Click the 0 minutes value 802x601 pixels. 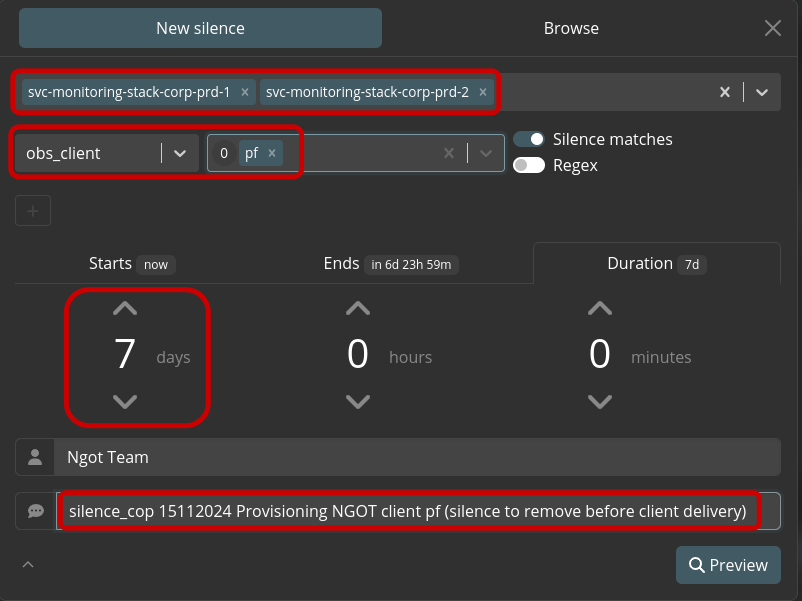pyautogui.click(x=600, y=354)
